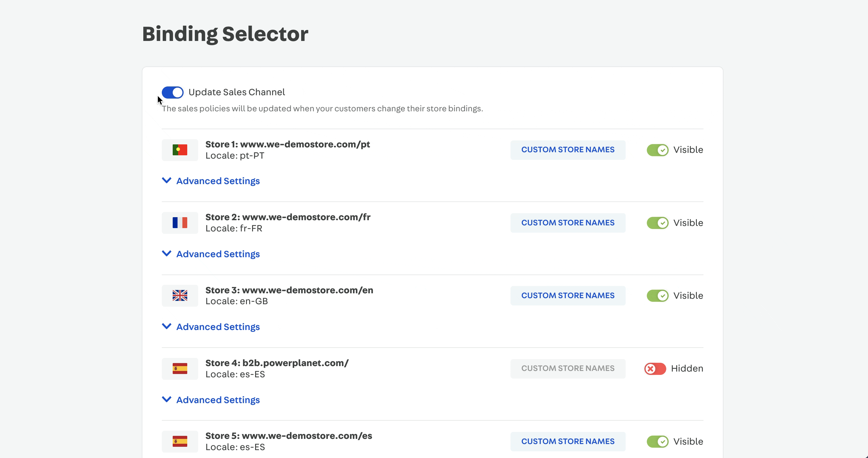Show Store 4 using its Hidden toggle
The height and width of the screenshot is (458, 868).
tap(655, 369)
